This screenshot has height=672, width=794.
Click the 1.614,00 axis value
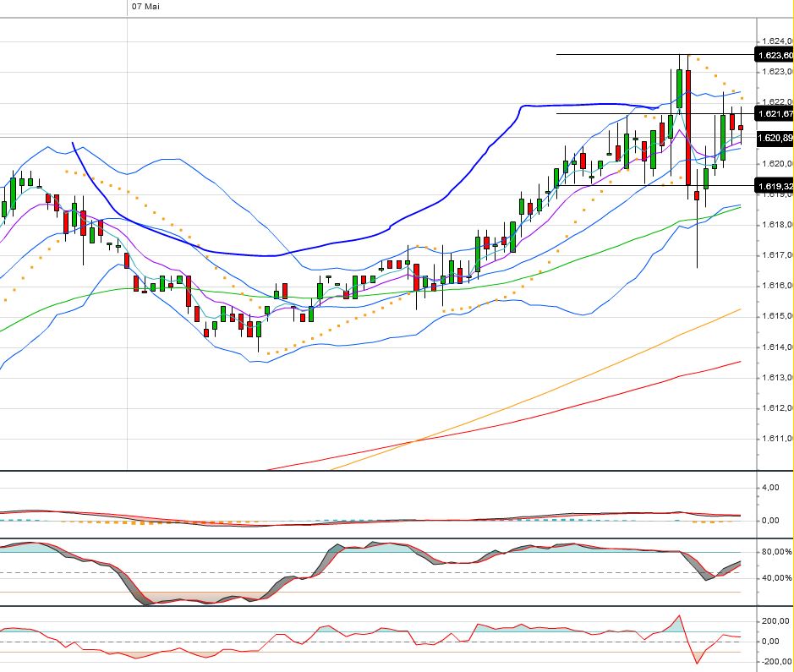(x=778, y=347)
